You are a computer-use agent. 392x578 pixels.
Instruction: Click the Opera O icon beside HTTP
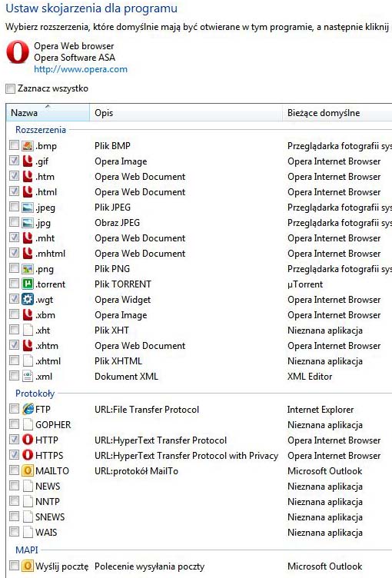[x=28, y=440]
